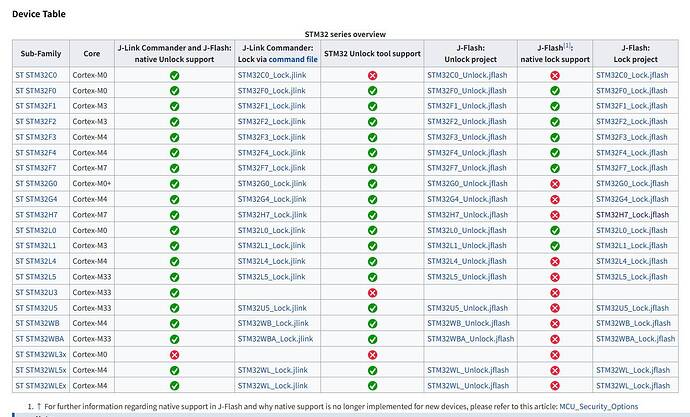Click green check for STM32WLEx Unlock tool support

click(x=372, y=386)
